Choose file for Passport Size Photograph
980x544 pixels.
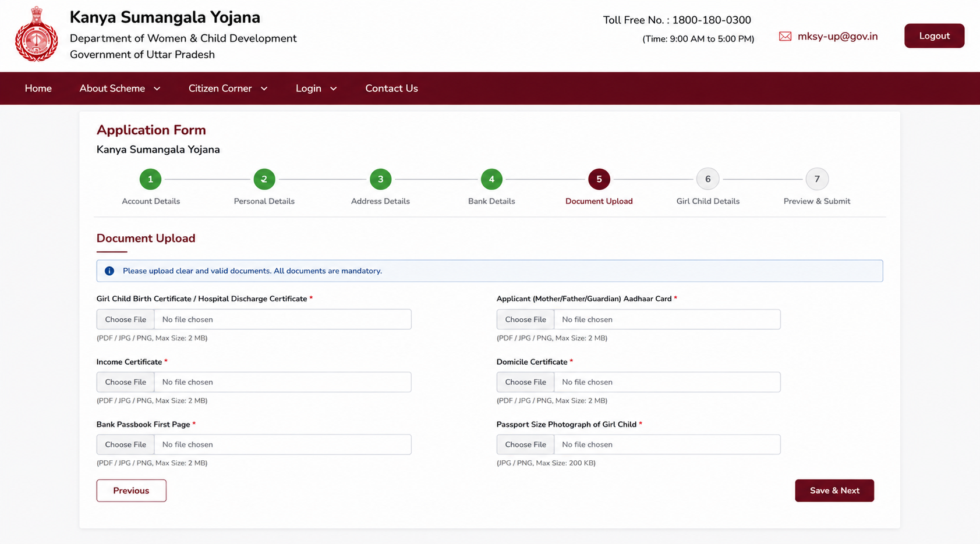pos(525,445)
